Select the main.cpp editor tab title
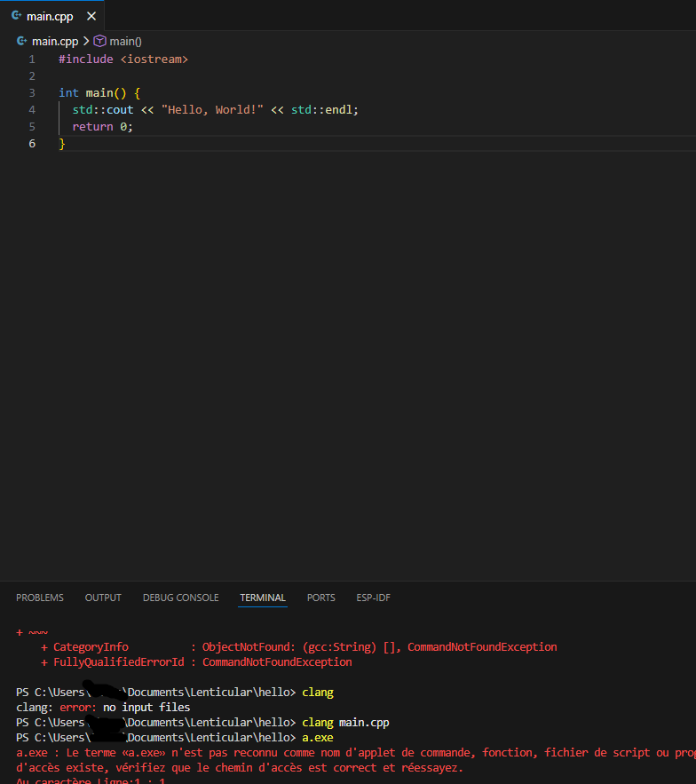 [50, 16]
